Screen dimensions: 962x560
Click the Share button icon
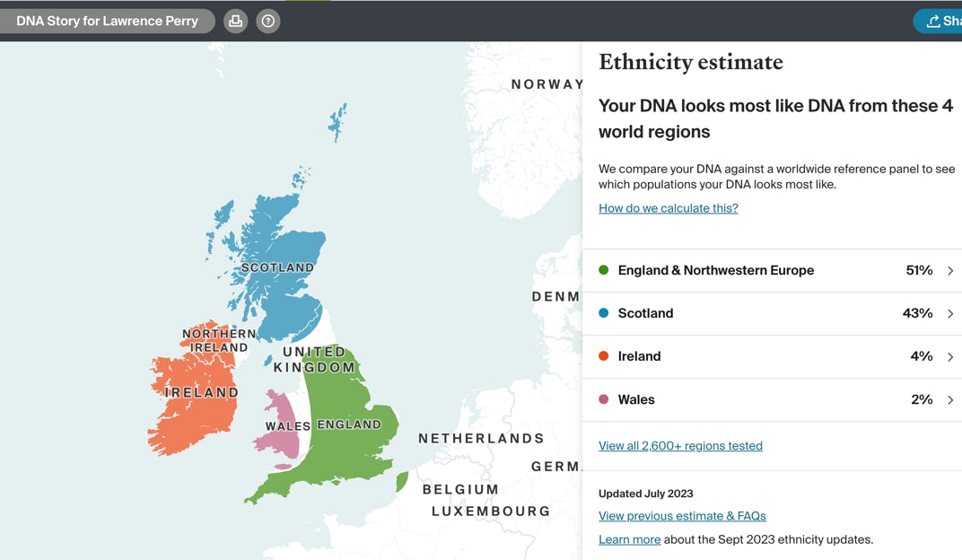pyautogui.click(x=933, y=22)
